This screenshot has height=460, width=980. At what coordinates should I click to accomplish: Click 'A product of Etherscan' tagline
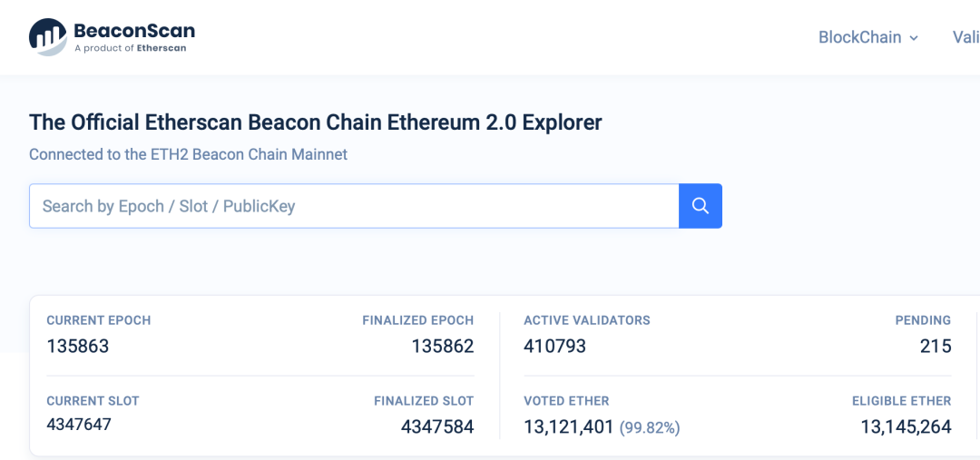coord(130,48)
